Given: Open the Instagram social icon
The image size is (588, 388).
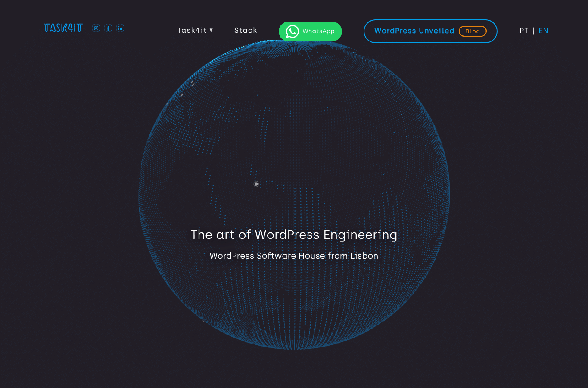Looking at the screenshot, I should point(96,28).
